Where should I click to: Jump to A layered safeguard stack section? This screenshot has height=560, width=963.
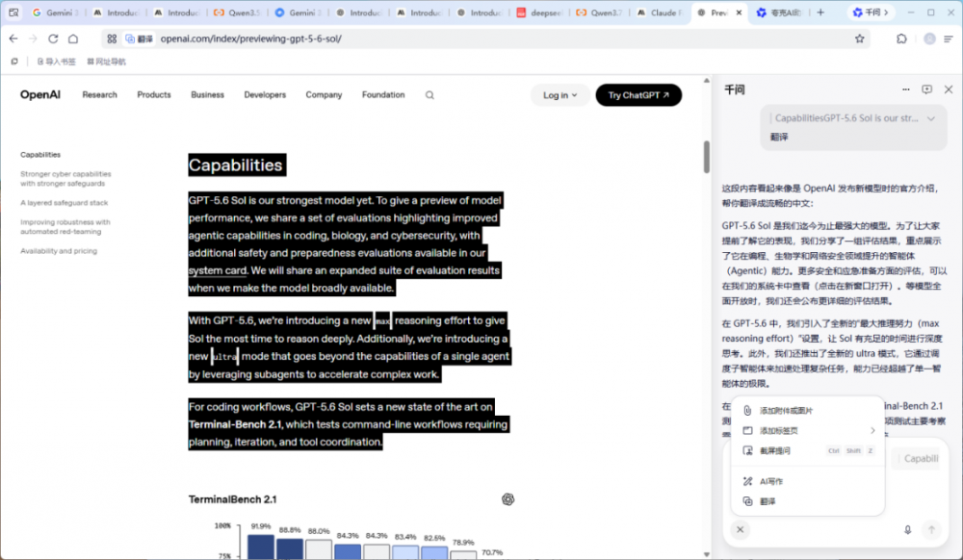pos(64,202)
